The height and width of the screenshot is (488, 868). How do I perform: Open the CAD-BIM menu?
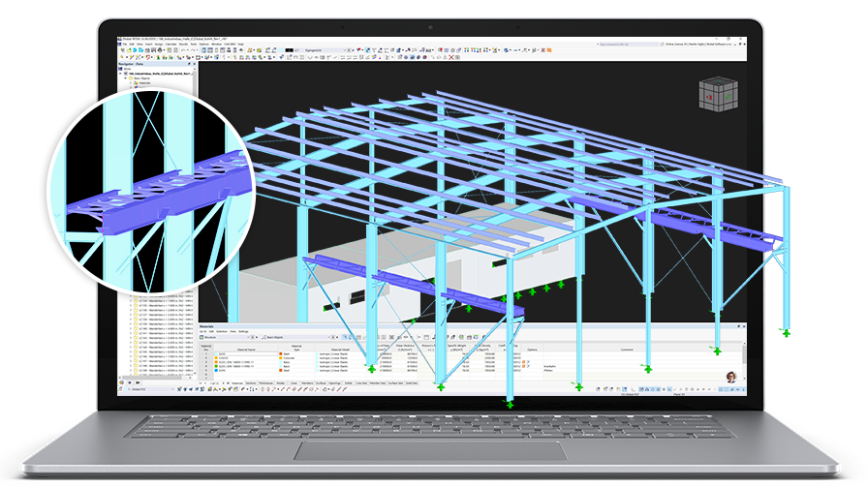[x=230, y=45]
